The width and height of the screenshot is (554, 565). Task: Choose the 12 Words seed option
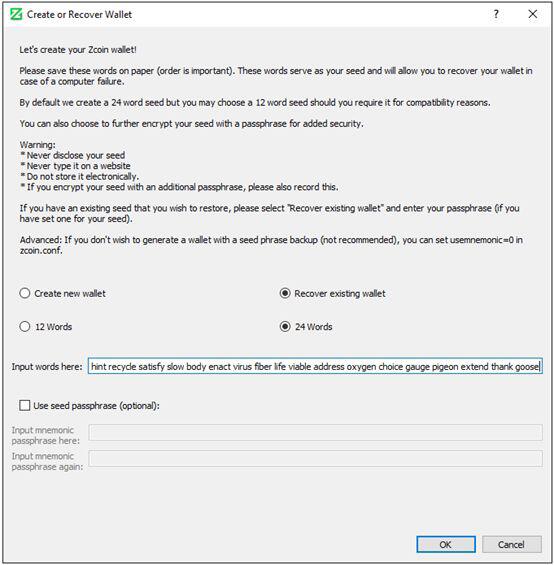45,326
